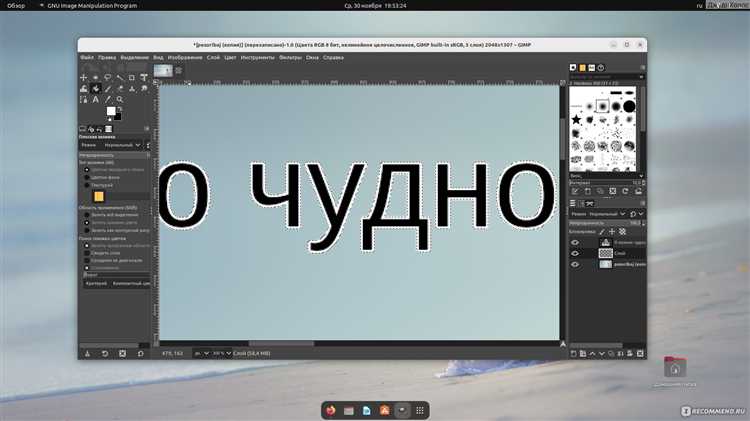Image resolution: width=750 pixels, height=421 pixels.
Task: Open the status bar zoom level dropdown
Action: click(221, 354)
